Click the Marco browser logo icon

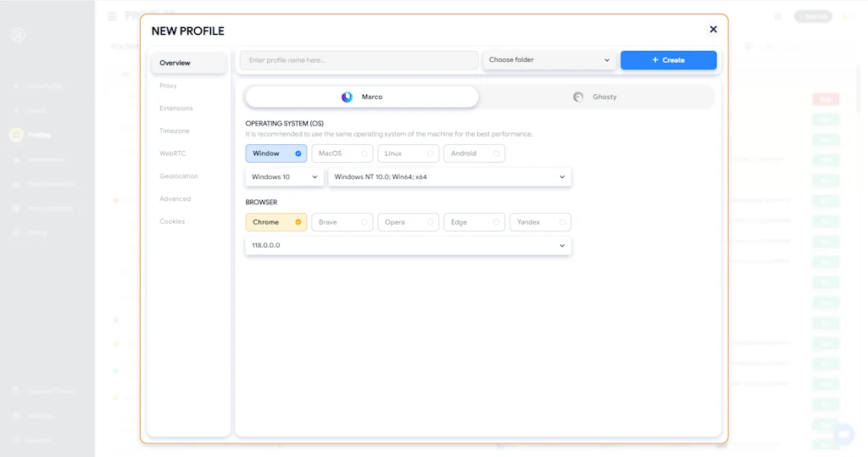(x=347, y=97)
